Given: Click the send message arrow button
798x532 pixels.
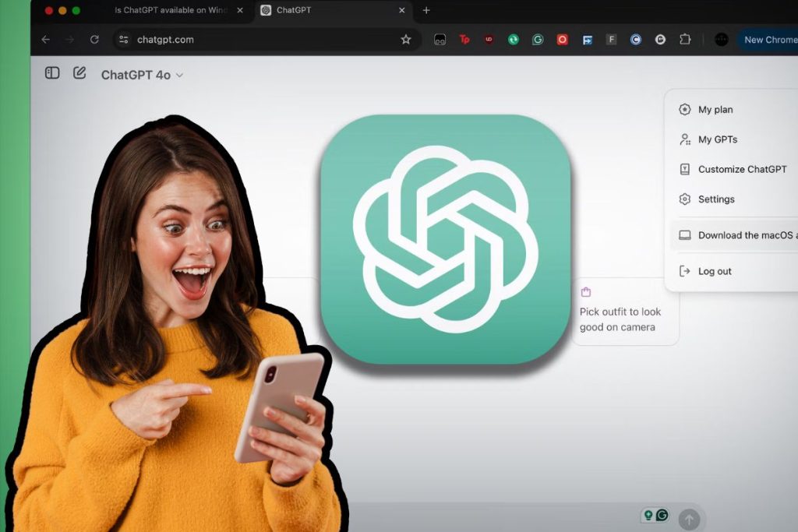Looking at the screenshot, I should 689,520.
